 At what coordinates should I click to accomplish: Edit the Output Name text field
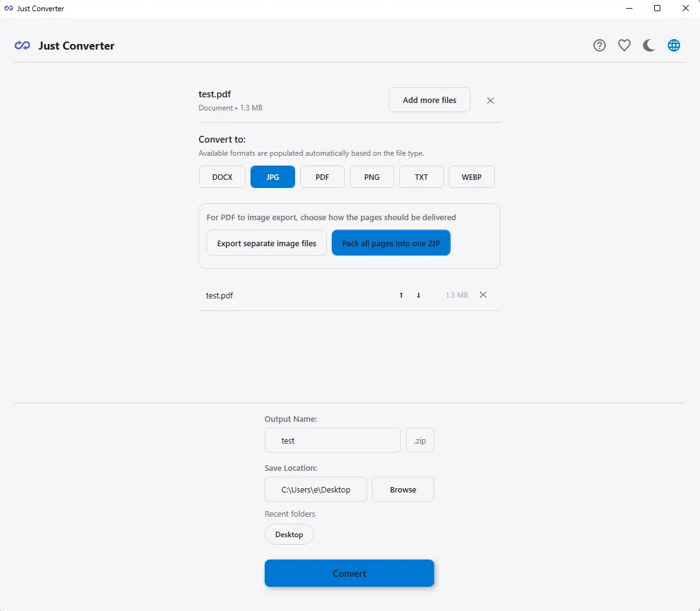[x=332, y=440]
